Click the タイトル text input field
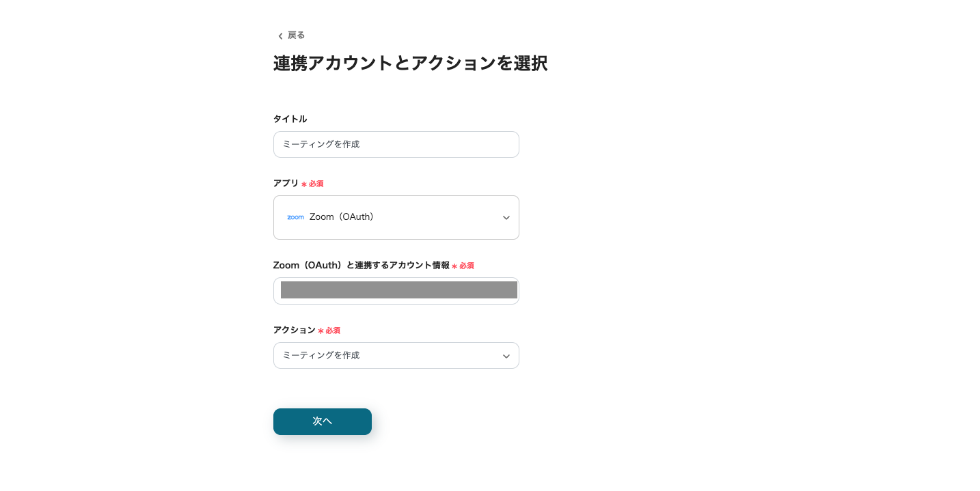The height and width of the screenshot is (491, 980). coord(396,145)
